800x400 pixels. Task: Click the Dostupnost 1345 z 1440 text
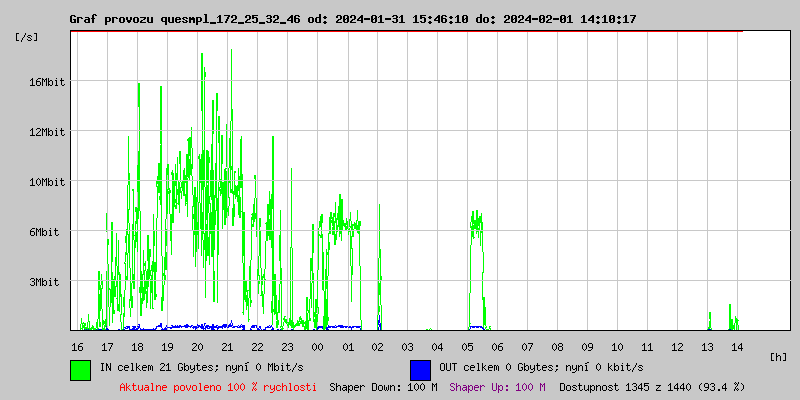[651, 387]
